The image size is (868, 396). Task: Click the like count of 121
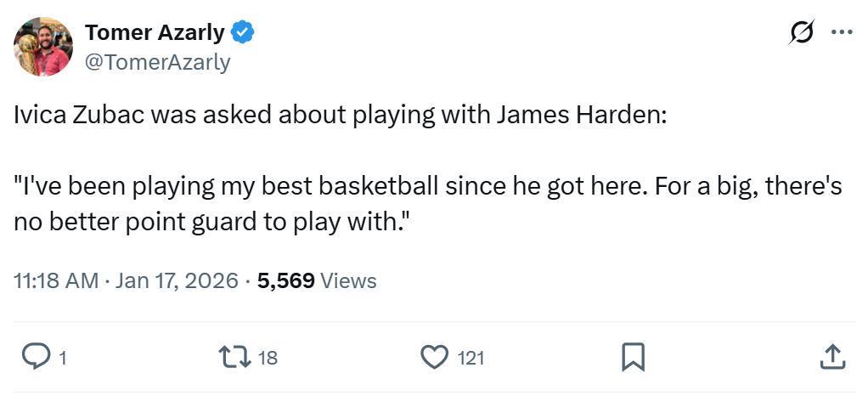pyautogui.click(x=471, y=359)
